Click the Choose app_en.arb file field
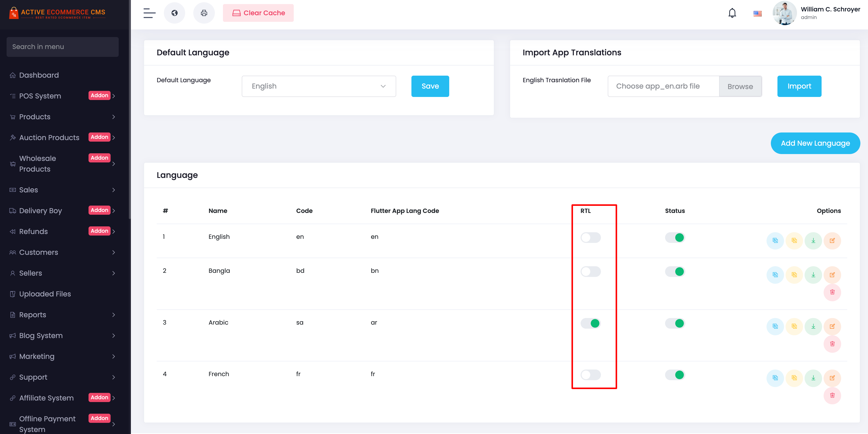Viewport: 868px width, 434px height. pos(663,86)
